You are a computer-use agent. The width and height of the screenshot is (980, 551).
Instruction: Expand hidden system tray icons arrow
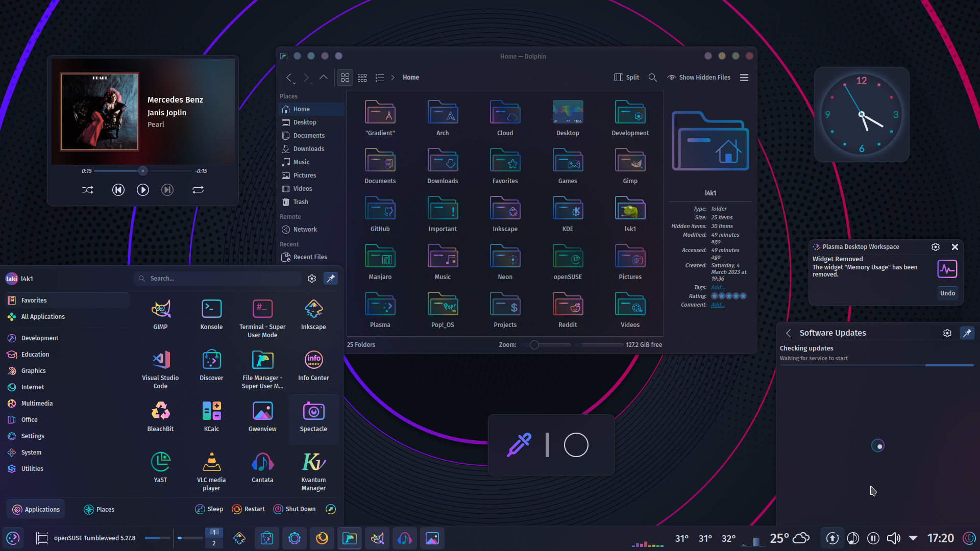(x=913, y=538)
